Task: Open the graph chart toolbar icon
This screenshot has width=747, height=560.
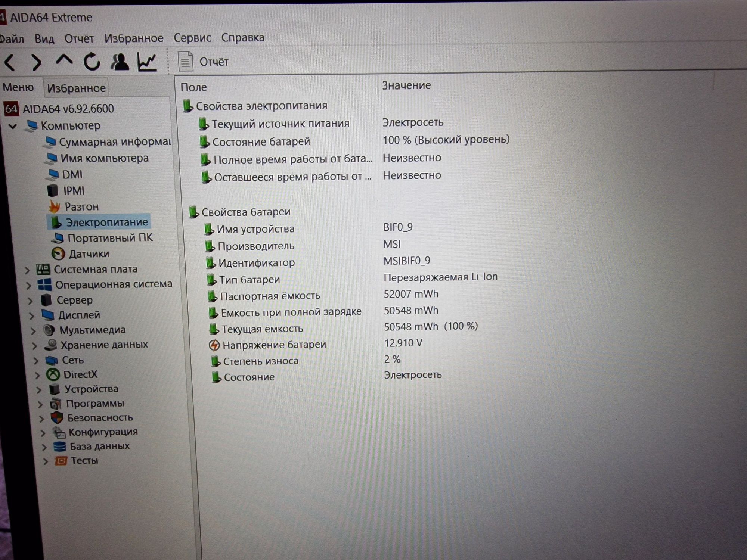Action: coord(147,62)
